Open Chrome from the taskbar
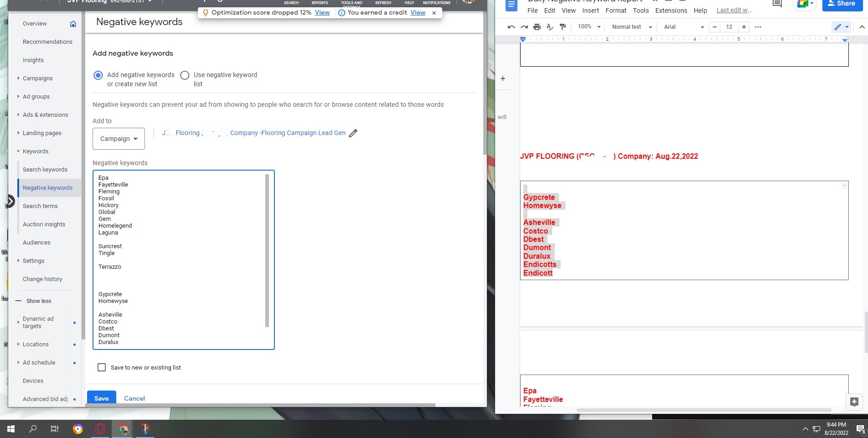Image resolution: width=868 pixels, height=438 pixels. (123, 429)
